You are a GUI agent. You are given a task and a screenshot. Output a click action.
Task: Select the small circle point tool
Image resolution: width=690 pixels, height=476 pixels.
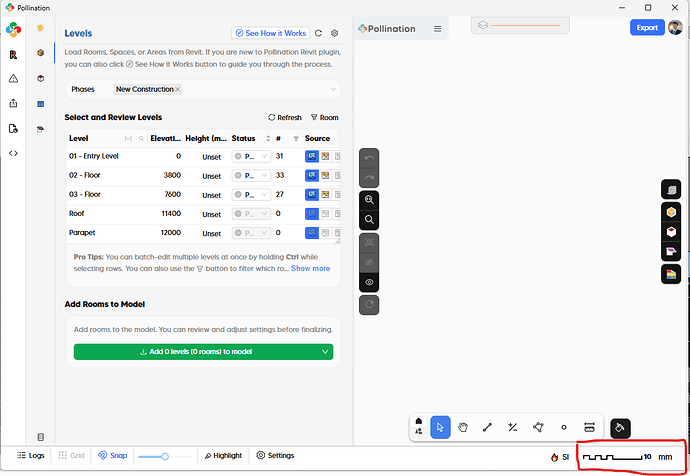(564, 427)
